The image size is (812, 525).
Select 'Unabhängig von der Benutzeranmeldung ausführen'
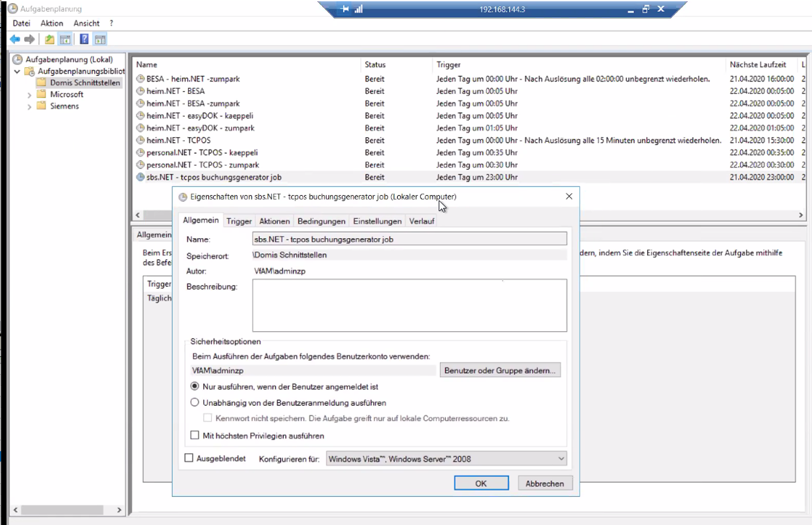[x=195, y=402]
